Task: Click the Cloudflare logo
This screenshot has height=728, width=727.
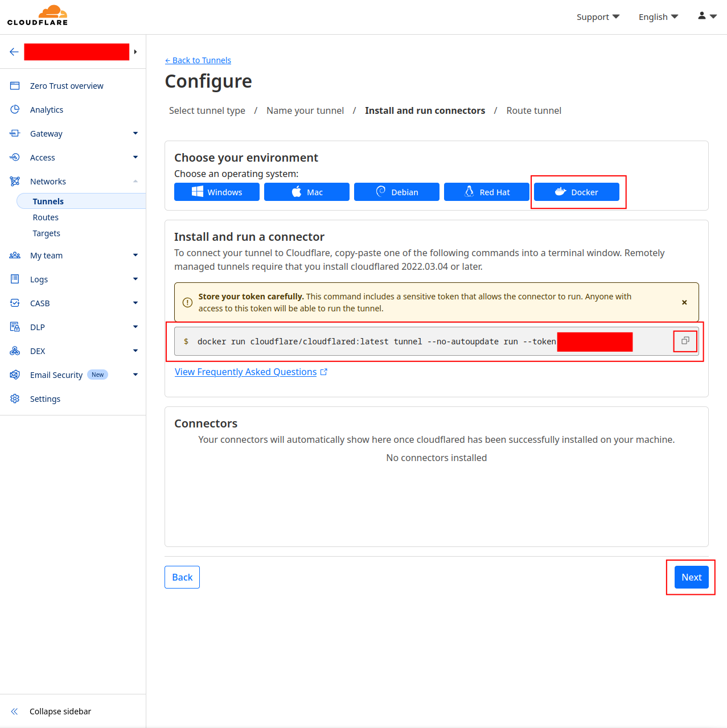Action: (38, 15)
